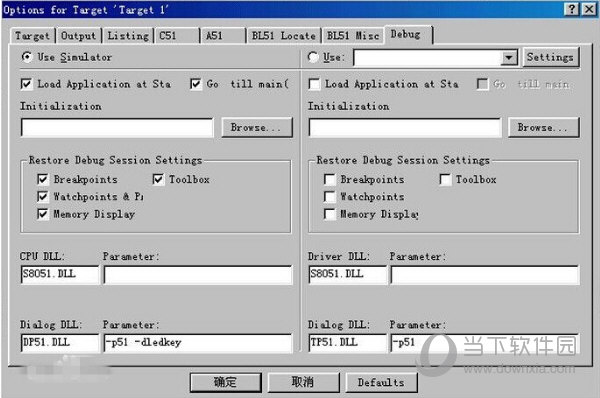Open the BL51 Misc tab
Image resolution: width=600 pixels, height=398 pixels.
353,36
